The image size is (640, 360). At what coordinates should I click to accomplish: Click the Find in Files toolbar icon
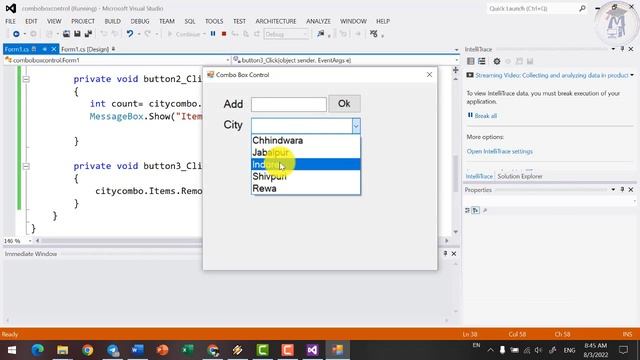[x=321, y=34]
